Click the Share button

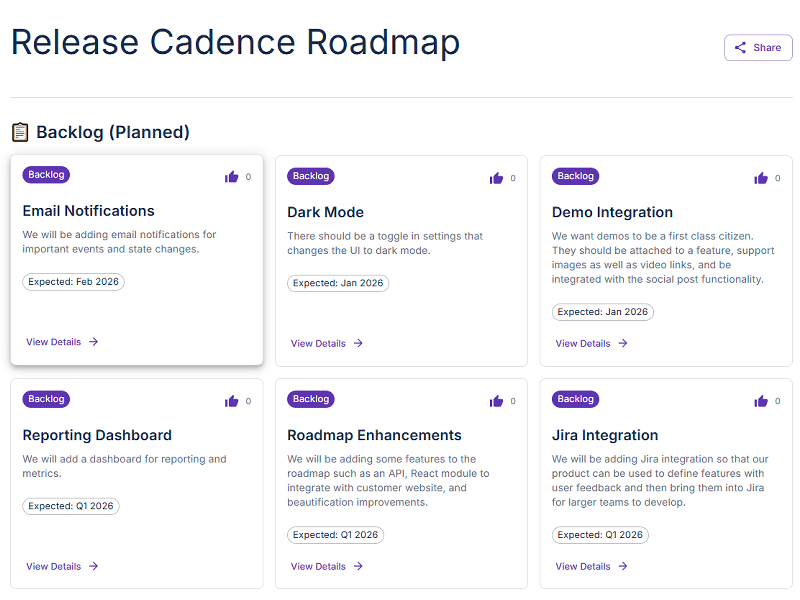click(758, 47)
